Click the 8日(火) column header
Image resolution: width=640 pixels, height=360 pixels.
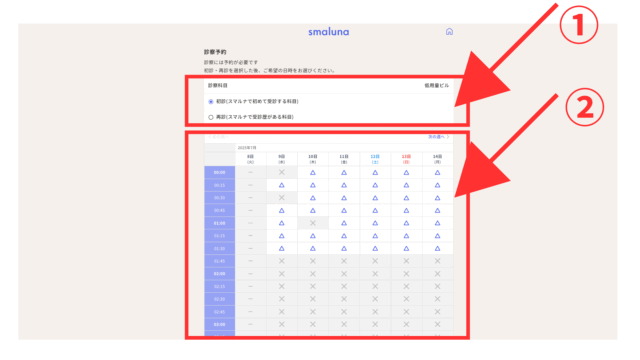(251, 159)
